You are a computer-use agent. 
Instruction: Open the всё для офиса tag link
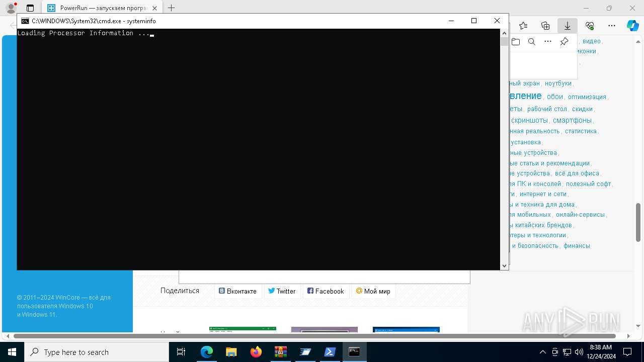click(x=577, y=173)
